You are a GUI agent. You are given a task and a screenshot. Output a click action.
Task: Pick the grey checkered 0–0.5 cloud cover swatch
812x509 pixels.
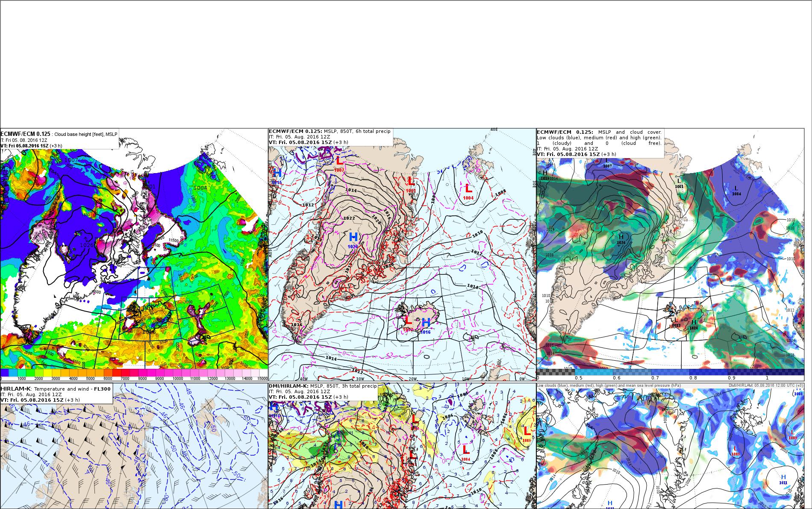tap(556, 372)
